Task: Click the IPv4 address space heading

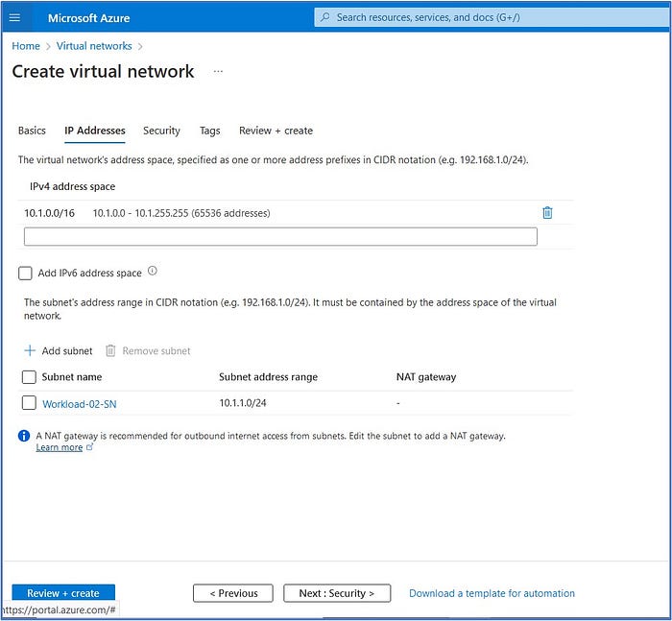Action: click(x=72, y=186)
